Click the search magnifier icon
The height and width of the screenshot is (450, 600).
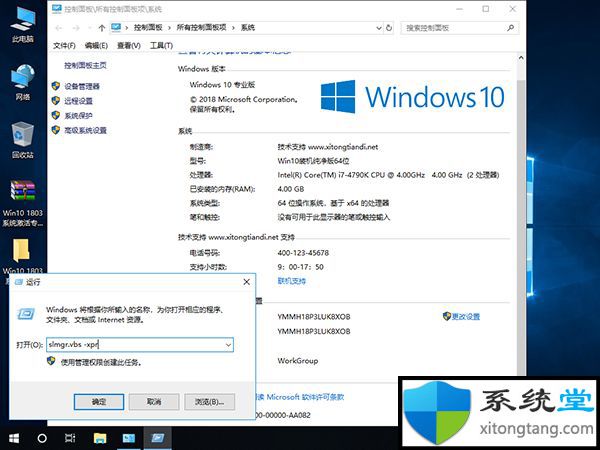(x=510, y=28)
